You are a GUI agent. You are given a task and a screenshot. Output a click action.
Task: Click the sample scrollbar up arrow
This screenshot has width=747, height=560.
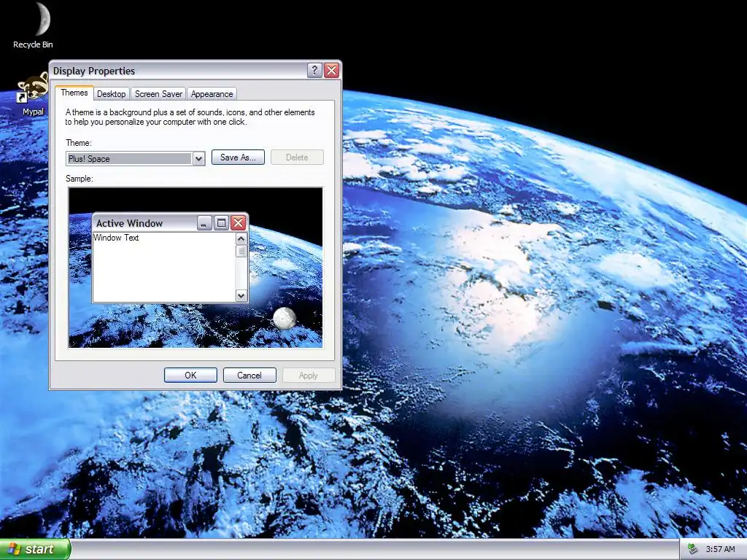[x=241, y=238]
